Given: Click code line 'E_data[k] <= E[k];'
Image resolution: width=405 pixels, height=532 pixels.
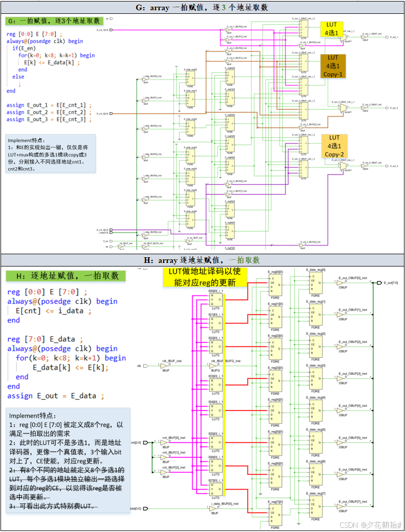Looking at the screenshot, I should [x=71, y=367].
